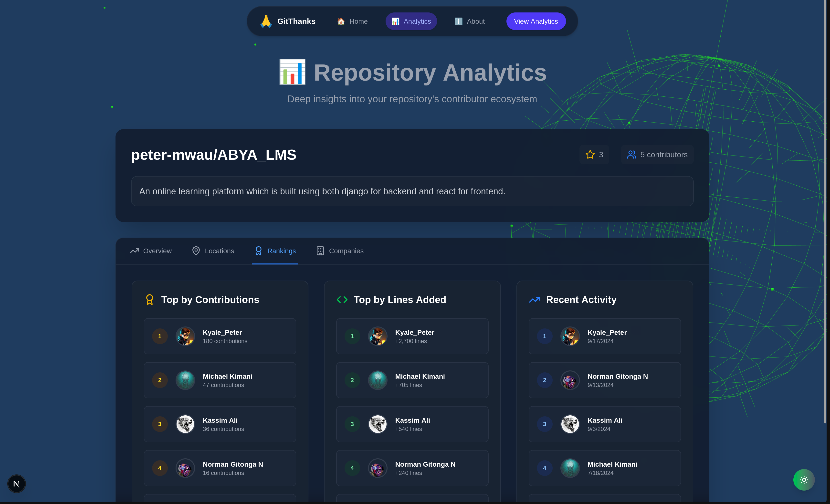Go to Home in navigation bar
The width and height of the screenshot is (830, 504).
point(352,21)
